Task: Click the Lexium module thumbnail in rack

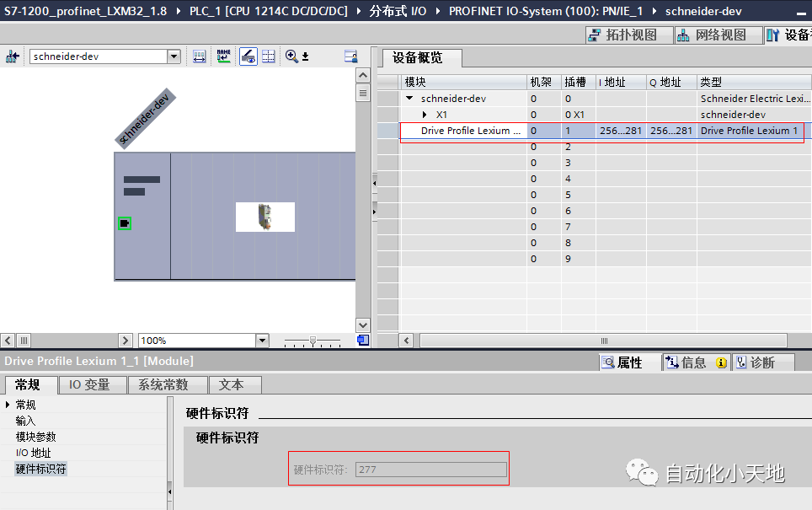Action: [265, 217]
